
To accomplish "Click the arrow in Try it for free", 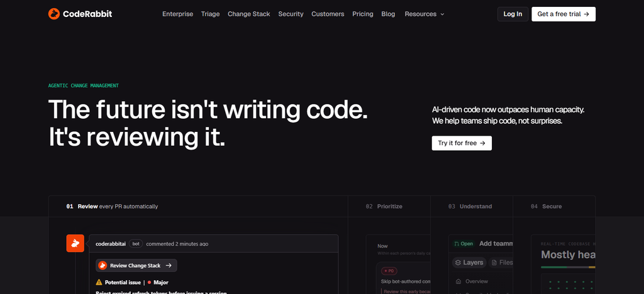I will tap(482, 143).
